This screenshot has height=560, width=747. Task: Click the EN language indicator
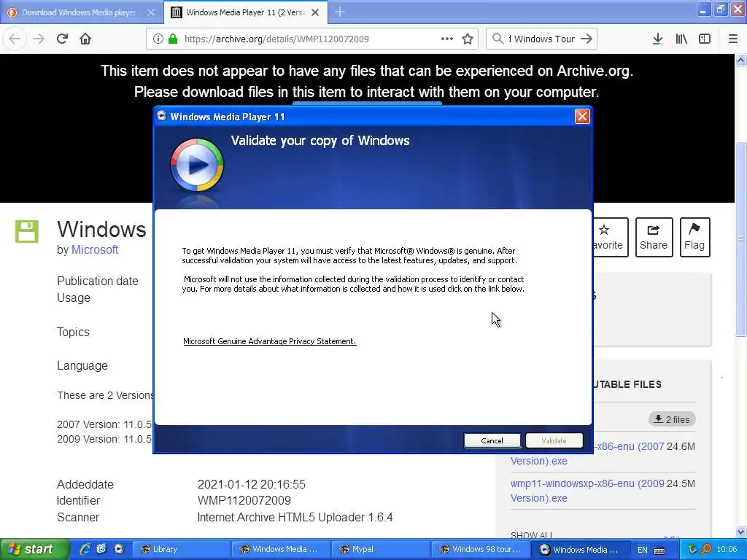[x=642, y=550]
